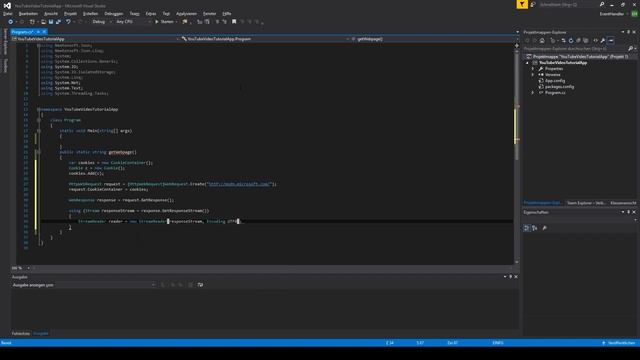Open the Ansicht menu
640x360 pixels.
[51, 13]
